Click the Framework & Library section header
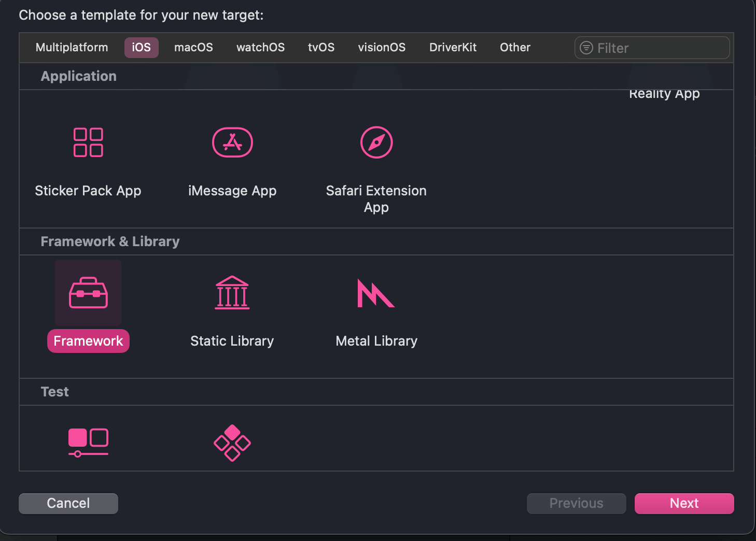 click(110, 241)
